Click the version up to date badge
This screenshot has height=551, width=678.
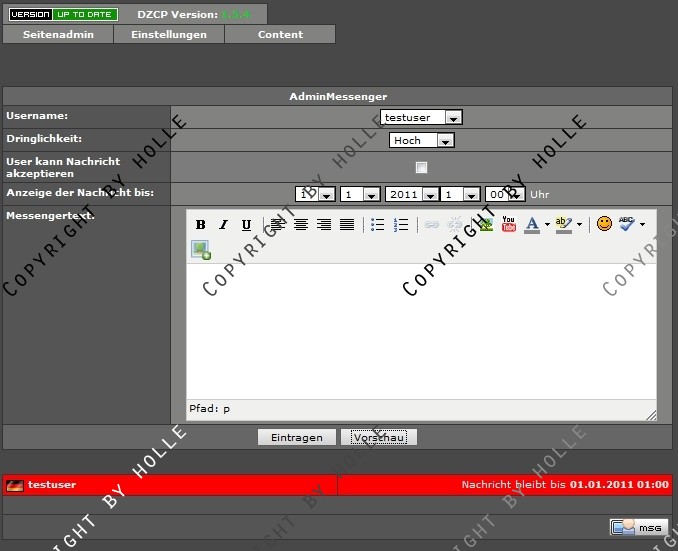click(x=63, y=14)
